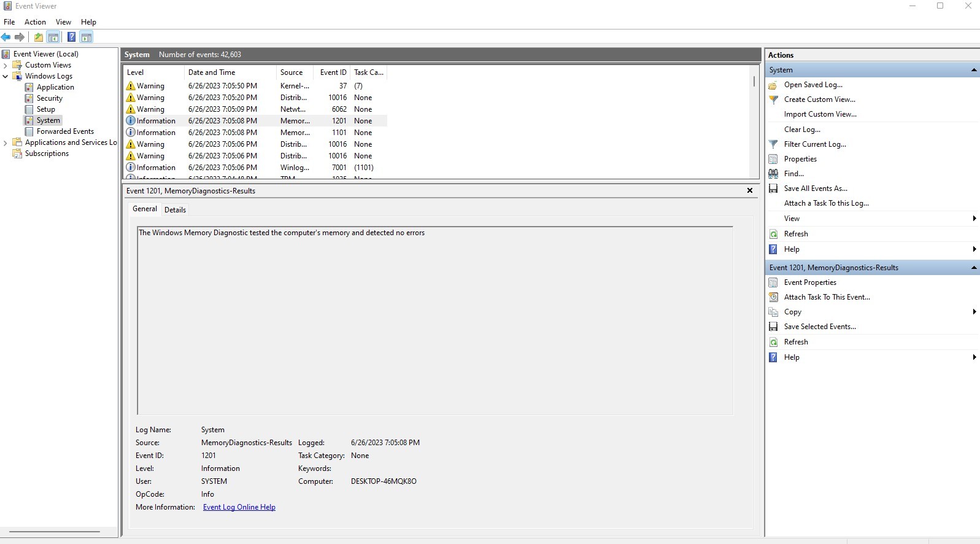Click Attach a Task To this Log...

click(826, 203)
